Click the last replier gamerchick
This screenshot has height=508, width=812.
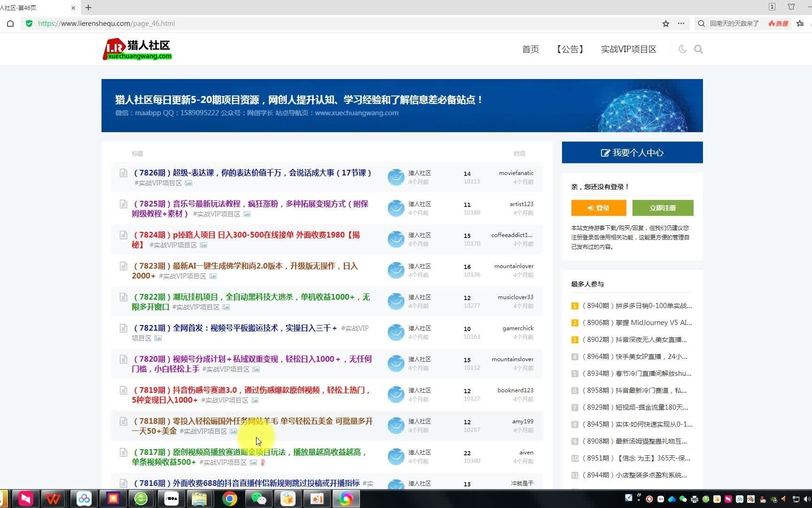click(518, 328)
